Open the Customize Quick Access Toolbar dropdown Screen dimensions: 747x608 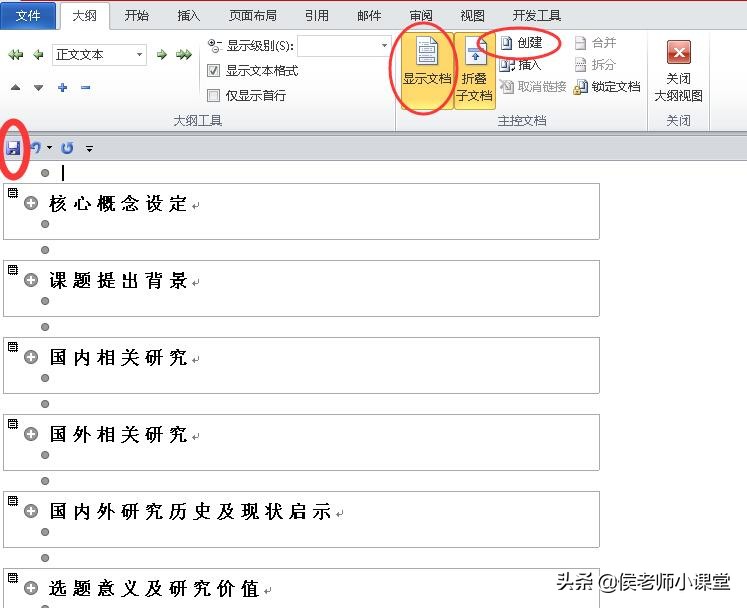pyautogui.click(x=90, y=149)
